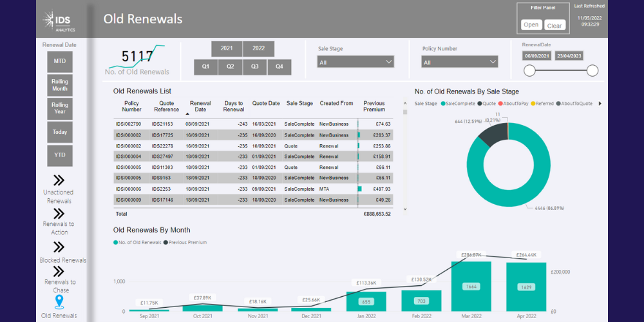Open the Filter Panel
The image size is (644, 322).
point(531,25)
